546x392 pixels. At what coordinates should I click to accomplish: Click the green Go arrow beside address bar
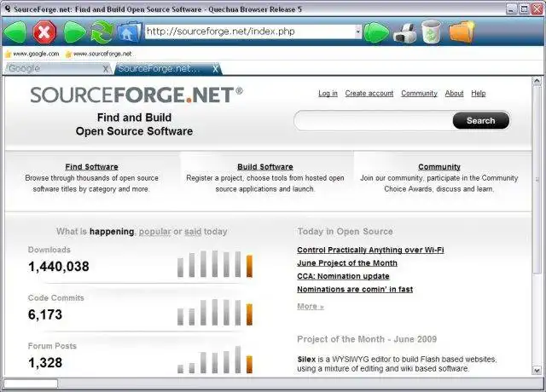point(377,32)
